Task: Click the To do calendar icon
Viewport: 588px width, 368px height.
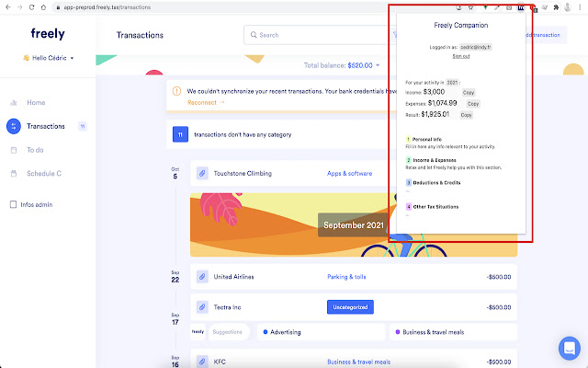Action: [x=14, y=150]
